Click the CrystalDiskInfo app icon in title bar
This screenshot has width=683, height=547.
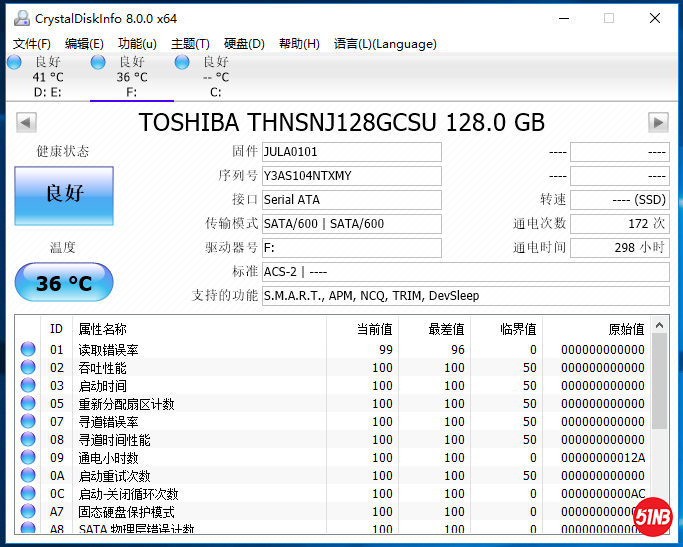click(x=18, y=18)
